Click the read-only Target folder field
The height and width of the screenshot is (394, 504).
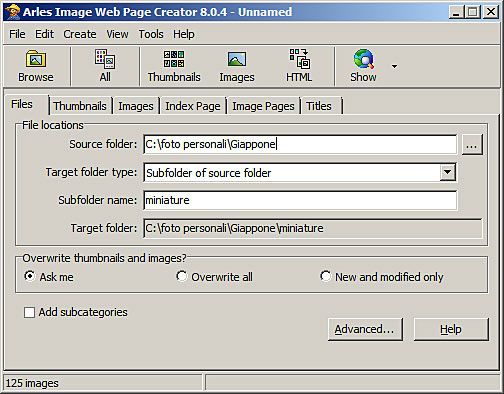[x=313, y=228]
